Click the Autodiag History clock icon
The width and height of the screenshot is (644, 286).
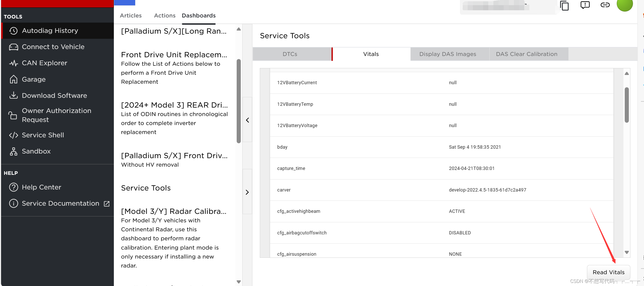13,31
